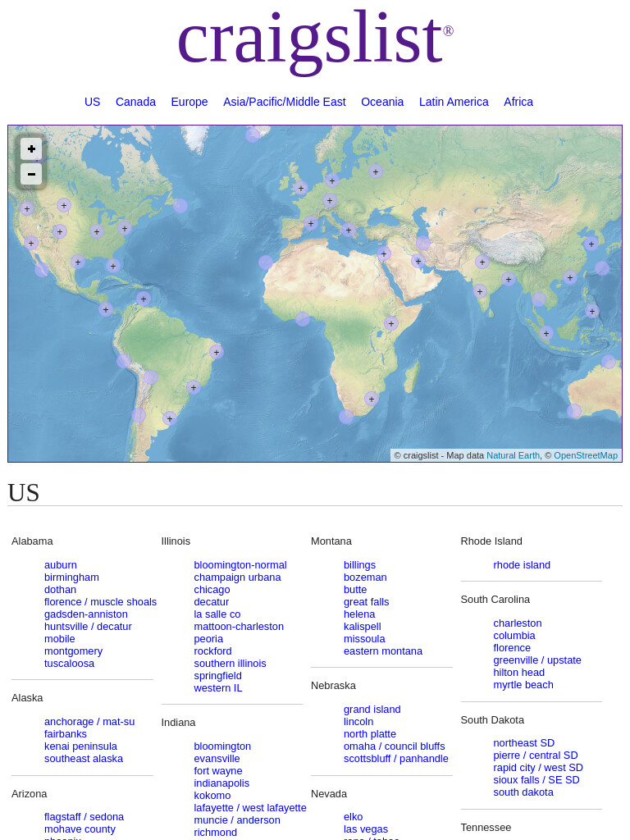The height and width of the screenshot is (840, 630).
Task: Zoom out on the map
Action: [x=31, y=174]
